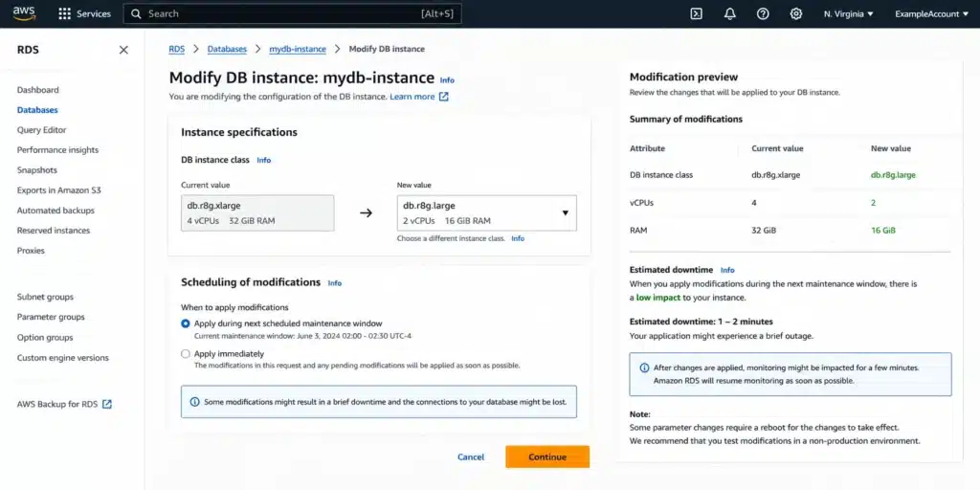This screenshot has width=980, height=490.
Task: Select Apply during next scheduled maintenance window
Action: (185, 323)
